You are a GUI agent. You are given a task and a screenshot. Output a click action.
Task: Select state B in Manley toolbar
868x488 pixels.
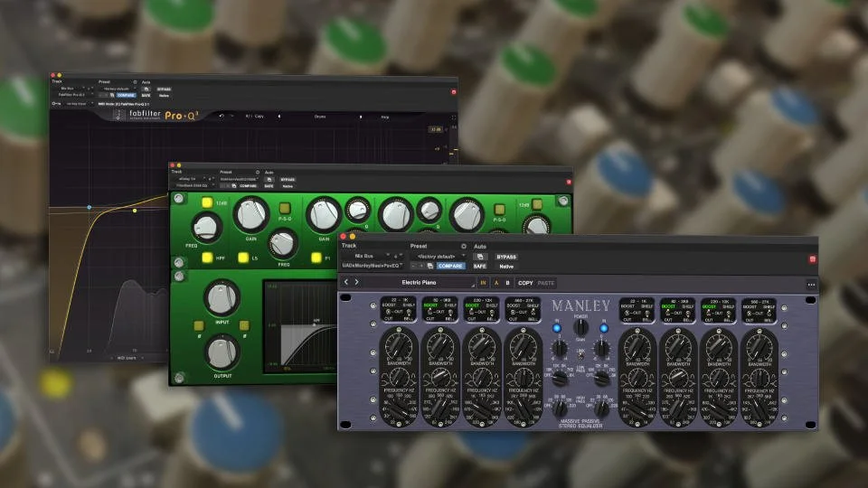point(507,283)
